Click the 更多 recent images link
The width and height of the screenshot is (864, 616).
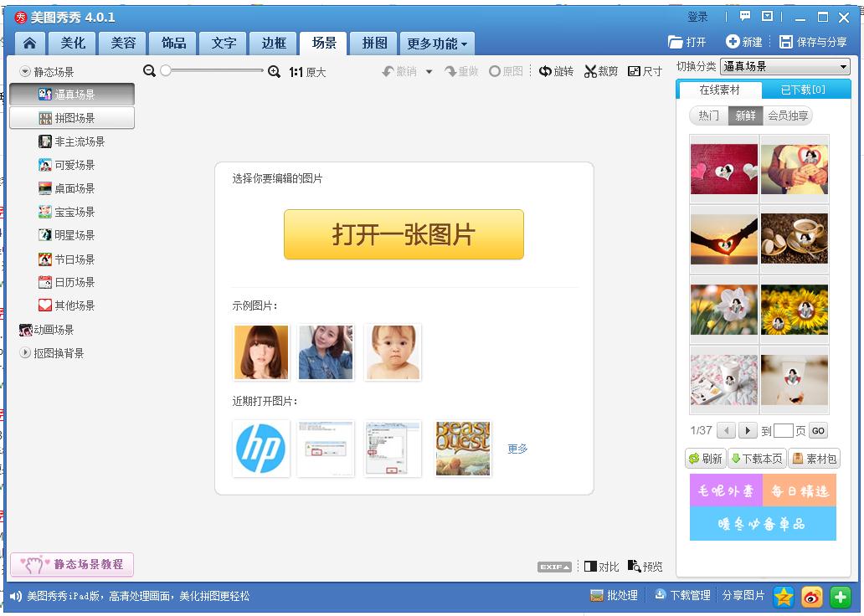(517, 449)
